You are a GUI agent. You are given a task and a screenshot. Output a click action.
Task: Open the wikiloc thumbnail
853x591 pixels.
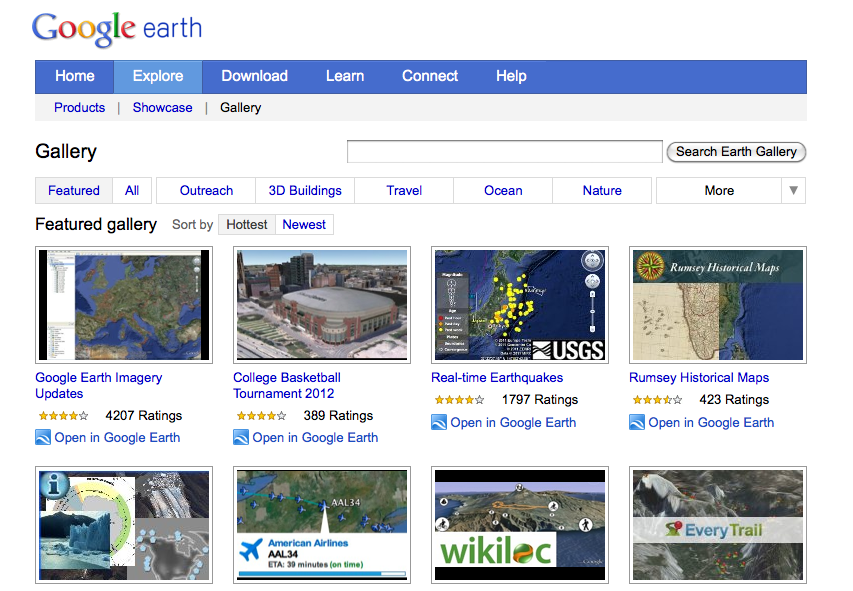(520, 525)
